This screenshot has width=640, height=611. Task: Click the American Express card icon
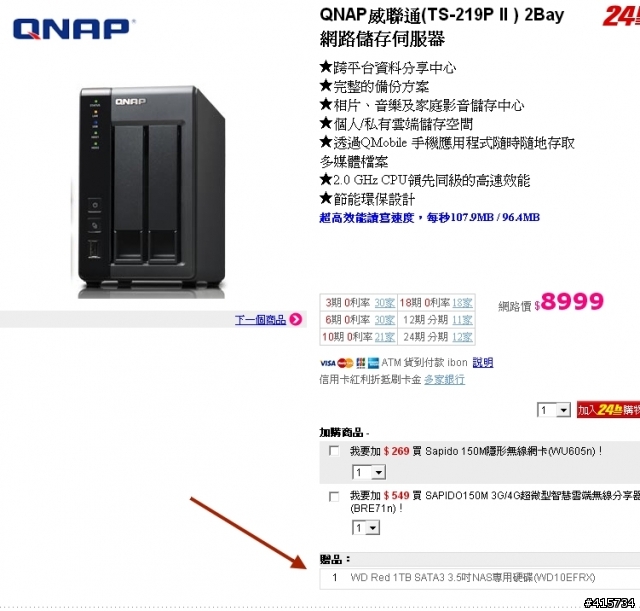coord(373,363)
